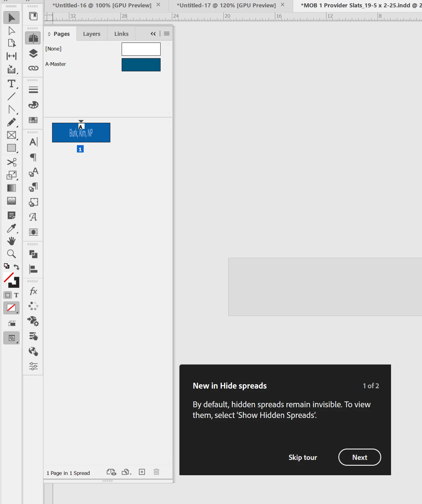Select the Page tool

coord(11,43)
